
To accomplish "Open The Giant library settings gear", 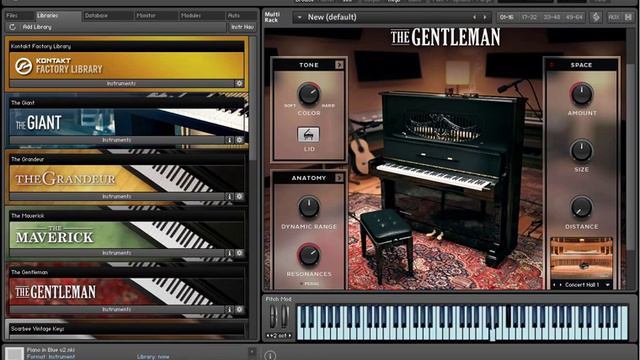I will (239, 140).
